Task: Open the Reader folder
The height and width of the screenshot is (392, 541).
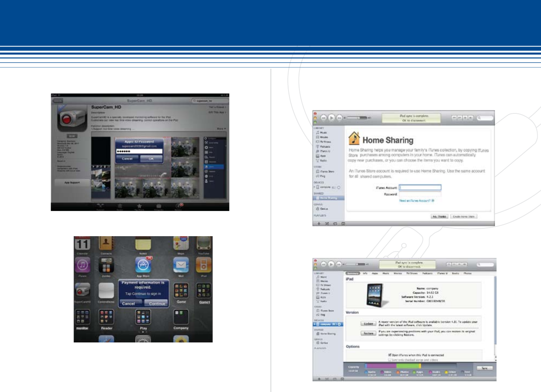Action: [106, 317]
